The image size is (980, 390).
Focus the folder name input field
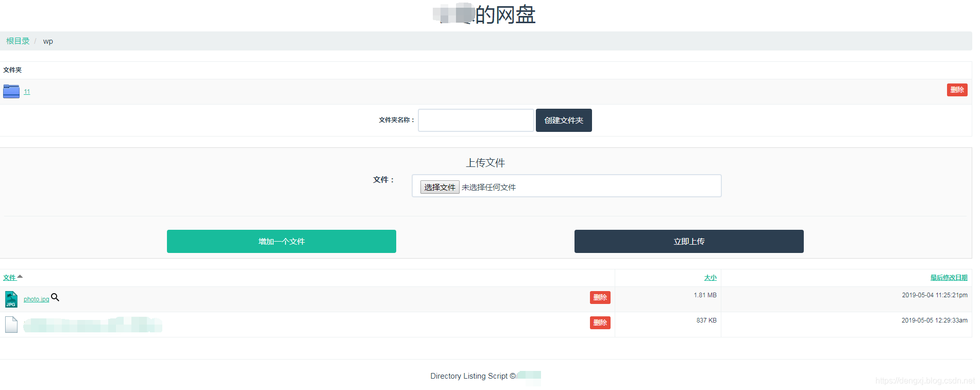pos(476,120)
